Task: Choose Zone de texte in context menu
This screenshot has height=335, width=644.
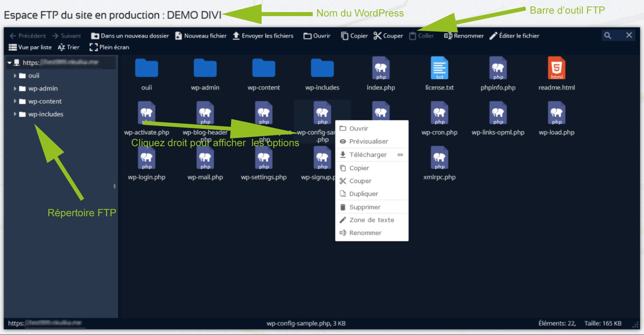Action: click(372, 220)
